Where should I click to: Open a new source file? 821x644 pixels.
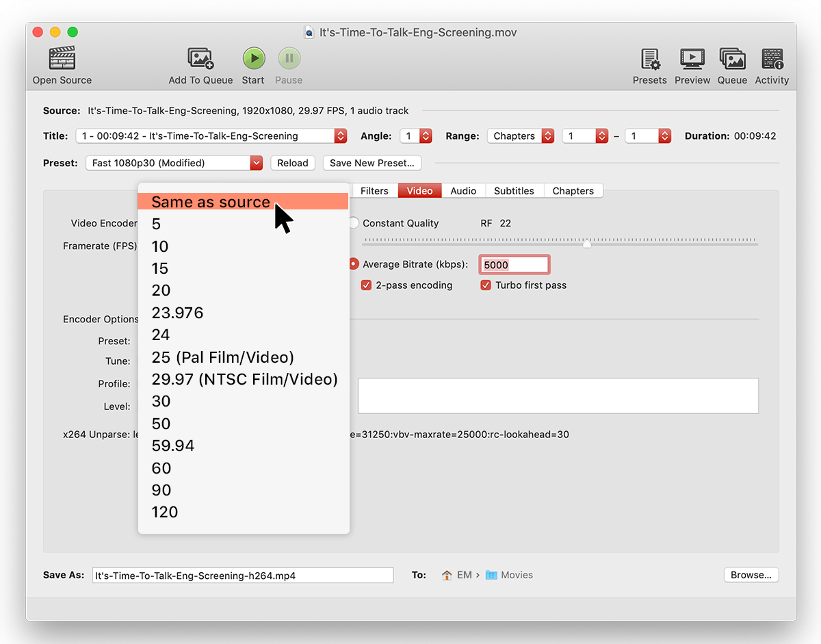click(62, 65)
